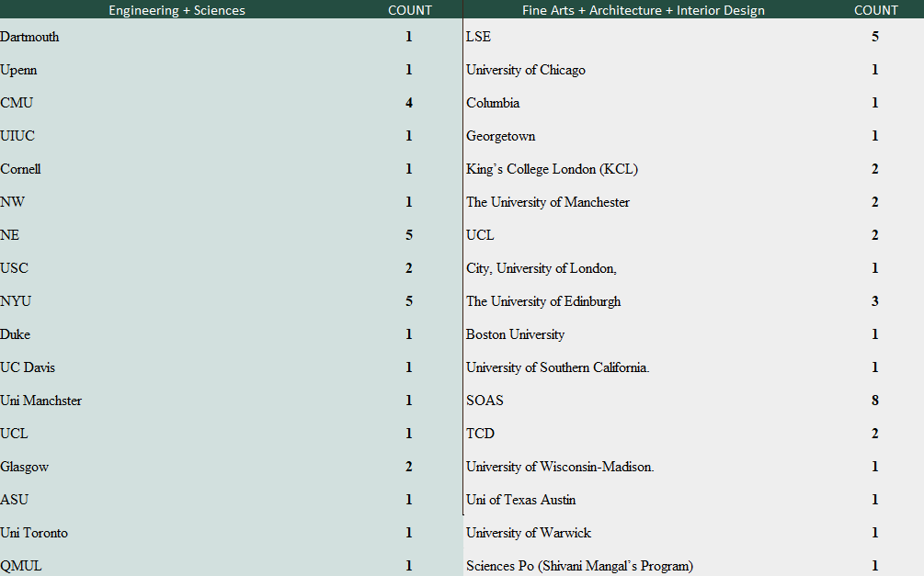Viewport: 924px width, 576px height.
Task: Click the count value 1 in the Uni Toronto row
Action: [409, 533]
